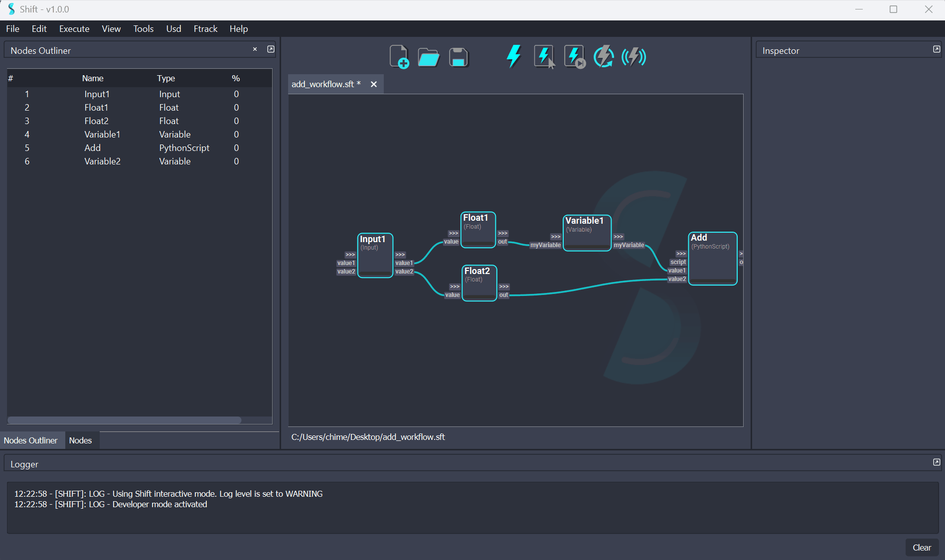The height and width of the screenshot is (560, 945).
Task: Click the new workflow file icon
Action: [399, 57]
